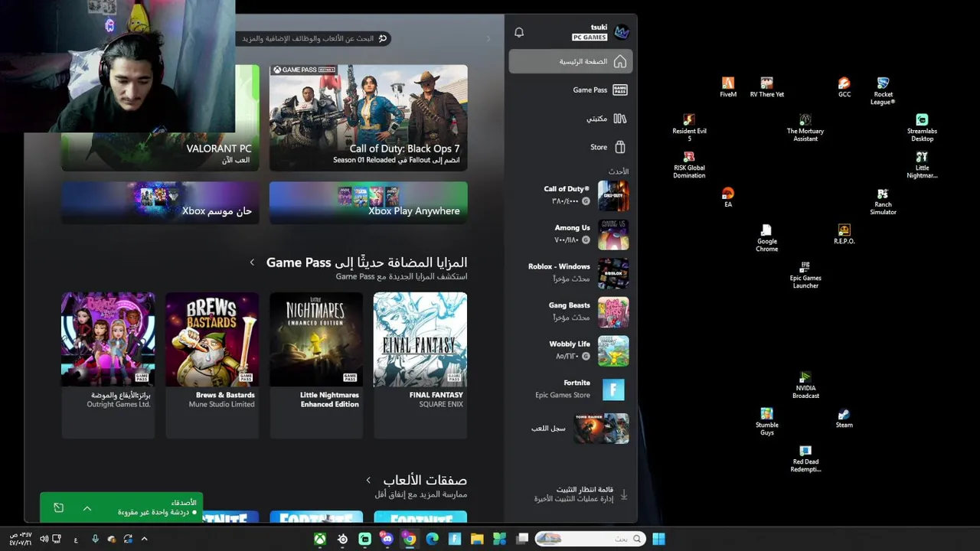Open the Call of Duty: Black Ops 7 banner
Viewport: 980px width, 551px height.
(368, 118)
